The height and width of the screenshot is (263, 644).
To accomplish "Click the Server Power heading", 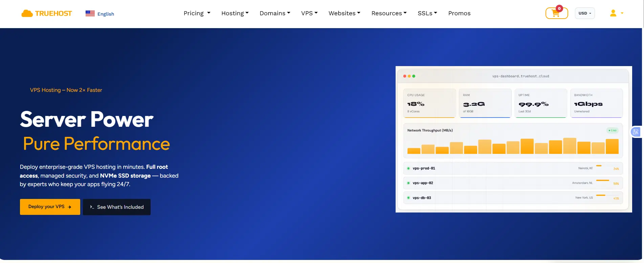I will (87, 120).
